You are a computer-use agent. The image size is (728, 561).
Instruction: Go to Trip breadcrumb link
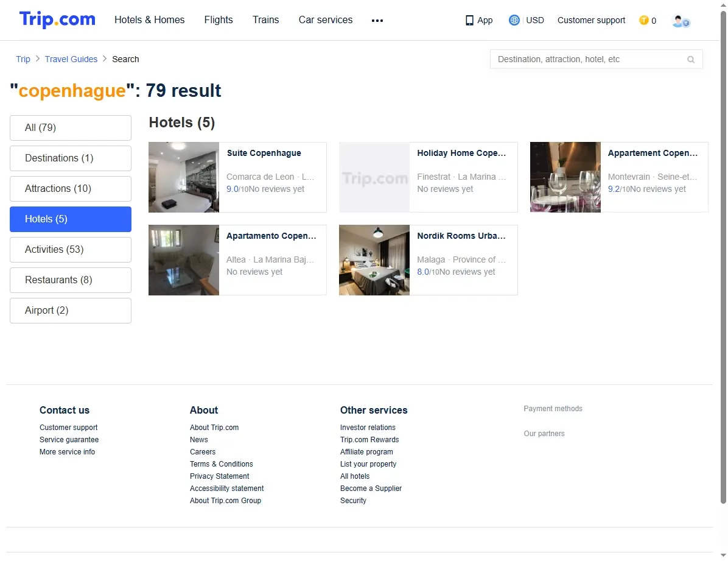[x=23, y=59]
